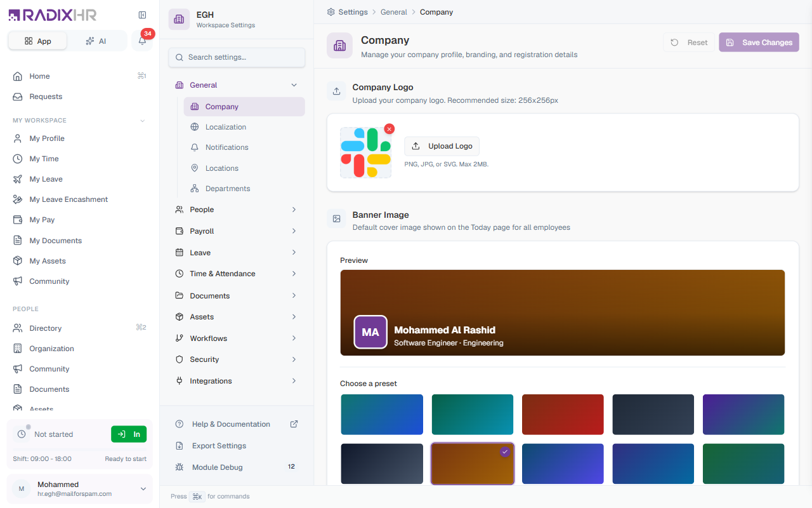Click General in the breadcrumb

[394, 12]
